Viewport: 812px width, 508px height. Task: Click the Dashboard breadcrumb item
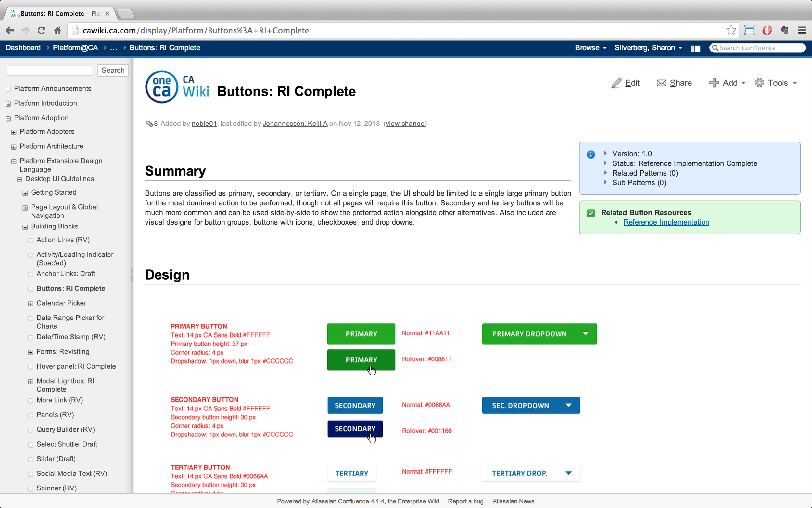23,48
